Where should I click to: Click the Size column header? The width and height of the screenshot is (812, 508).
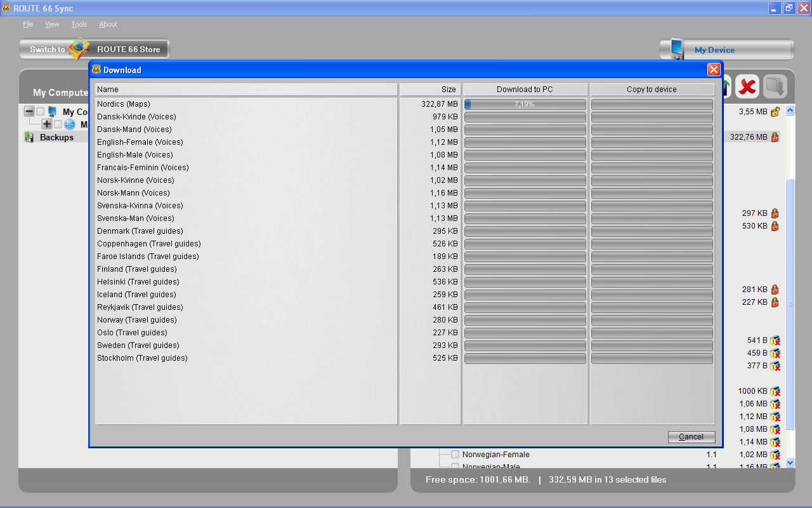(x=430, y=90)
